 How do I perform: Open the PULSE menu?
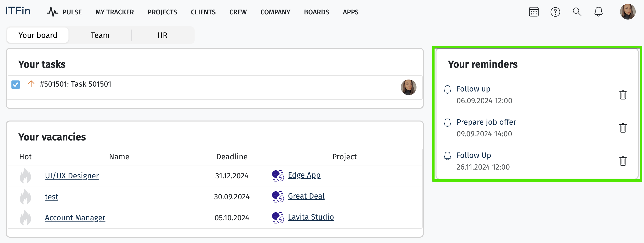pyautogui.click(x=72, y=12)
